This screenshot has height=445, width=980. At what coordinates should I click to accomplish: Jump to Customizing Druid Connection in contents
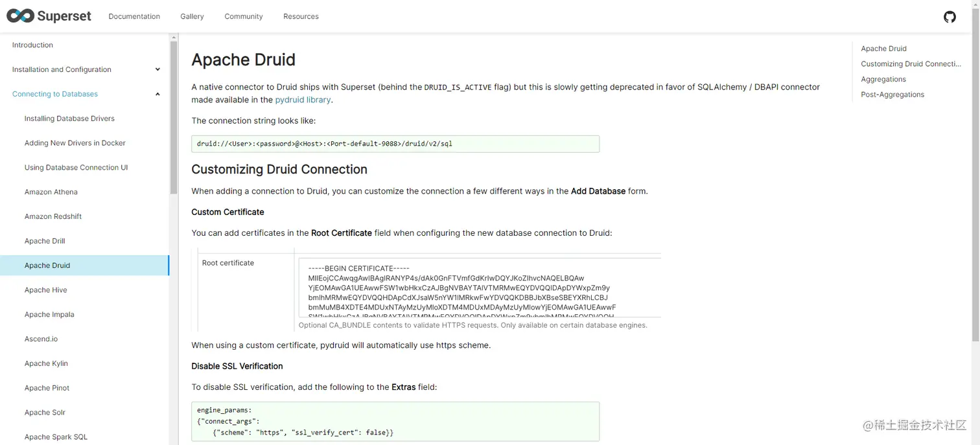click(x=910, y=64)
